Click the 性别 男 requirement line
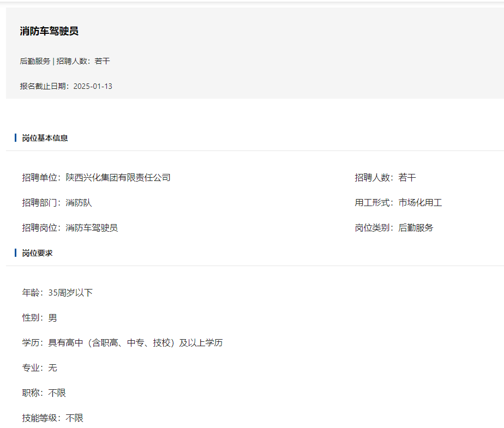The image size is (504, 428). click(x=39, y=318)
